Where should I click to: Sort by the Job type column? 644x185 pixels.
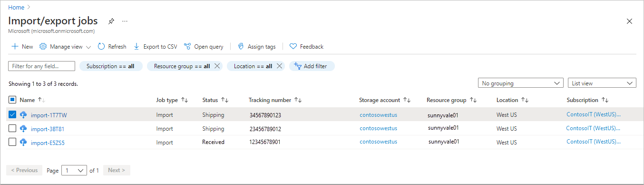coord(172,100)
